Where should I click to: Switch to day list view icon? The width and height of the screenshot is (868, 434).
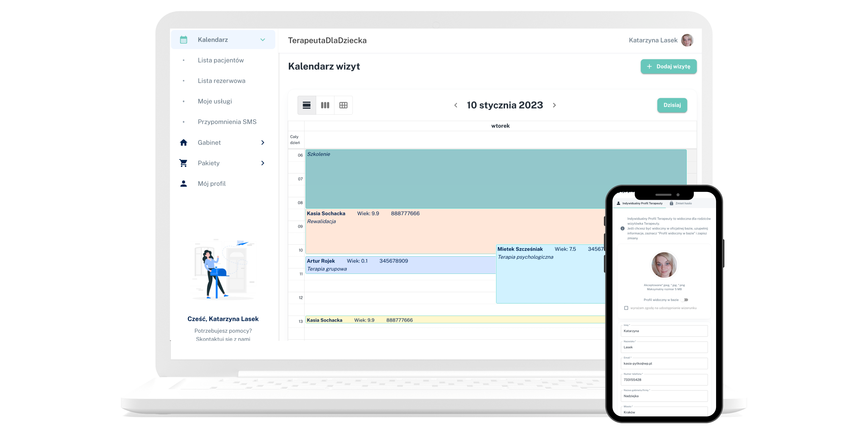point(307,105)
